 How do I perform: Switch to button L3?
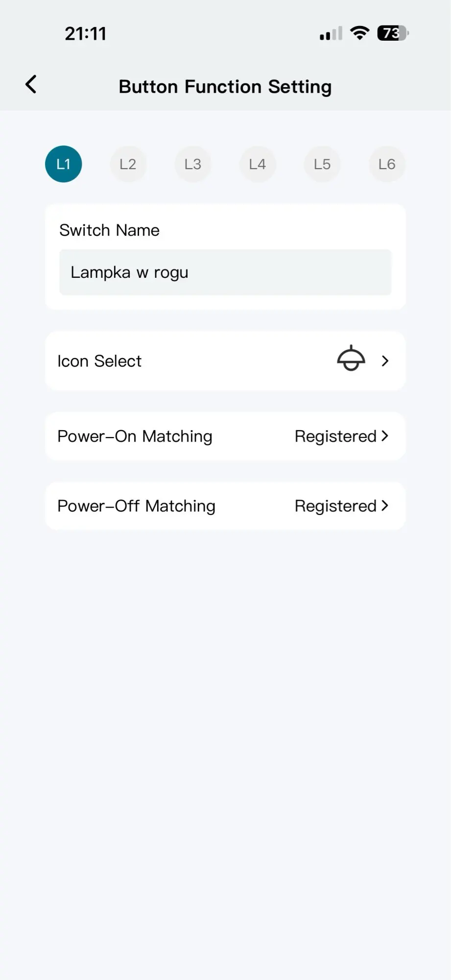click(193, 164)
